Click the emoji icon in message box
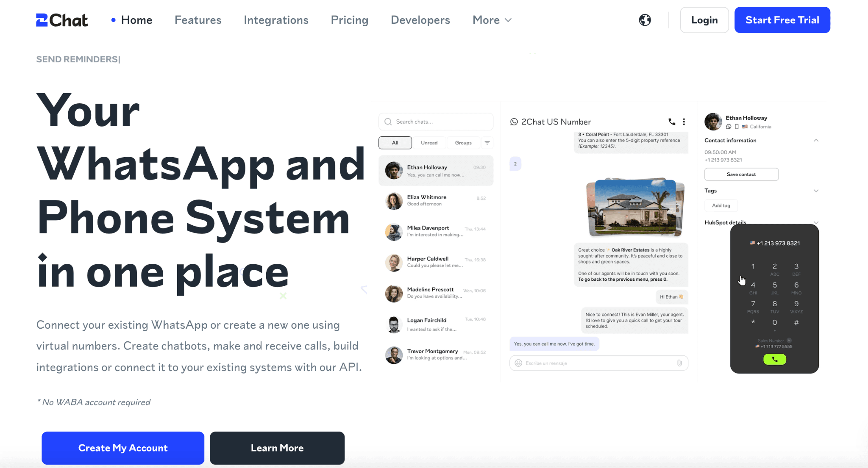The width and height of the screenshot is (868, 468). (518, 363)
